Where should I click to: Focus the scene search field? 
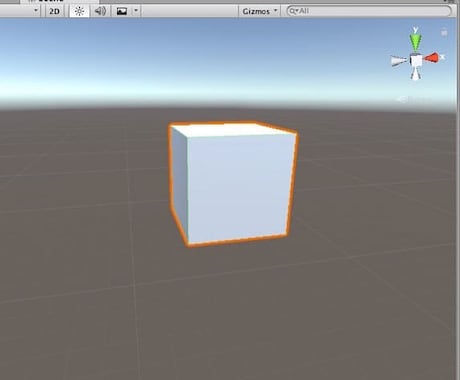[x=369, y=11]
